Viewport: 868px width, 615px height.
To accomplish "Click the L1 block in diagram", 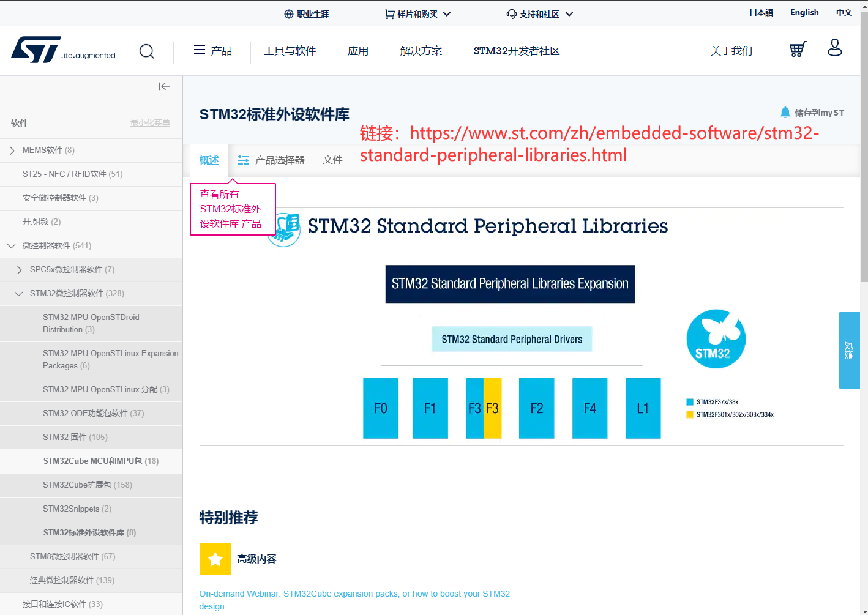I will [x=643, y=408].
